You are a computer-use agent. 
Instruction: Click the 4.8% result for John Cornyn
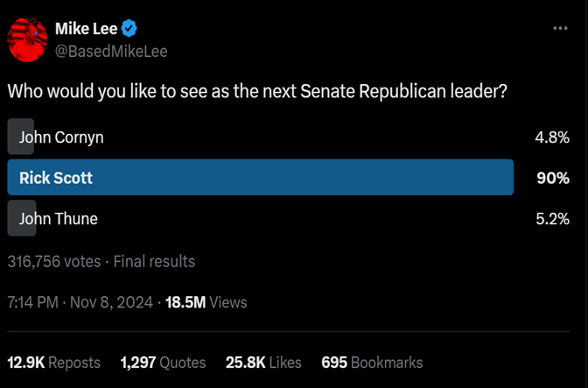coord(552,137)
